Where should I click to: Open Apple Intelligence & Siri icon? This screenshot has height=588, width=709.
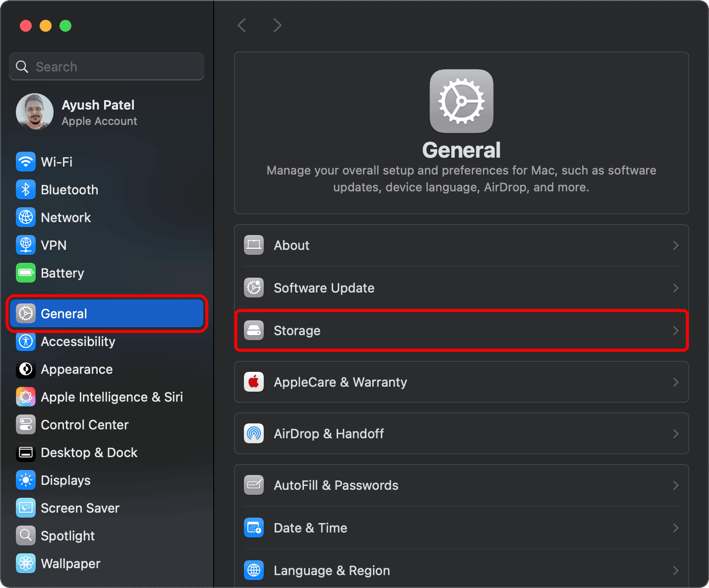coord(26,397)
